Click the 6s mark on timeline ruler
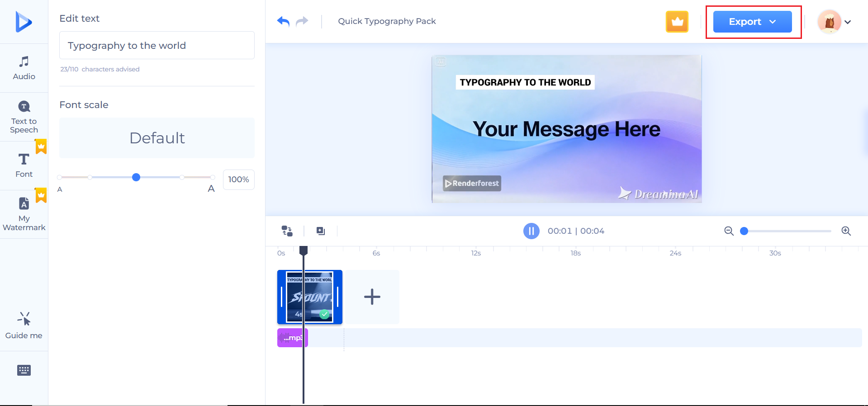Screen dimensions: 868x406 point(376,253)
